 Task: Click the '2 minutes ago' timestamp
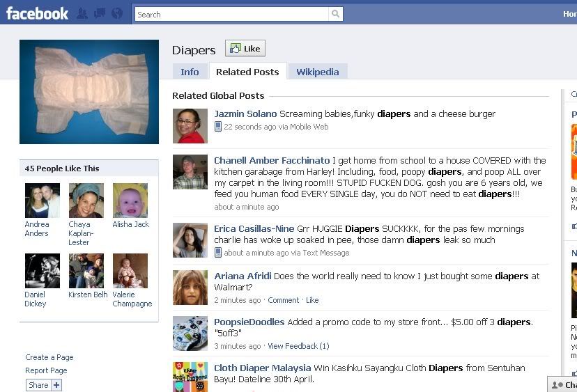coord(238,300)
